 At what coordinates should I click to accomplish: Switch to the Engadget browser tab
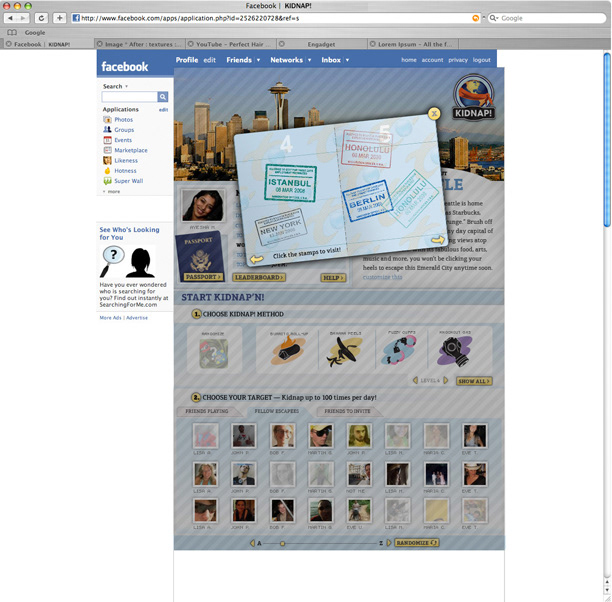[x=322, y=44]
